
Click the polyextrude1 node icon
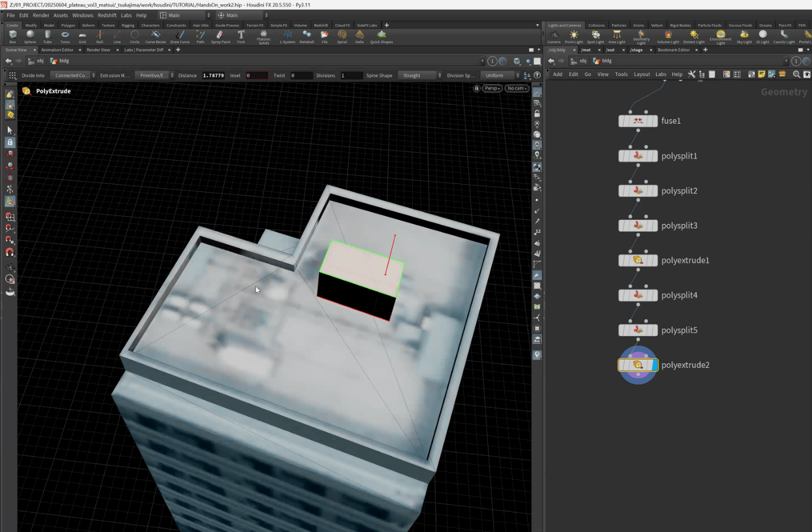coord(638,260)
